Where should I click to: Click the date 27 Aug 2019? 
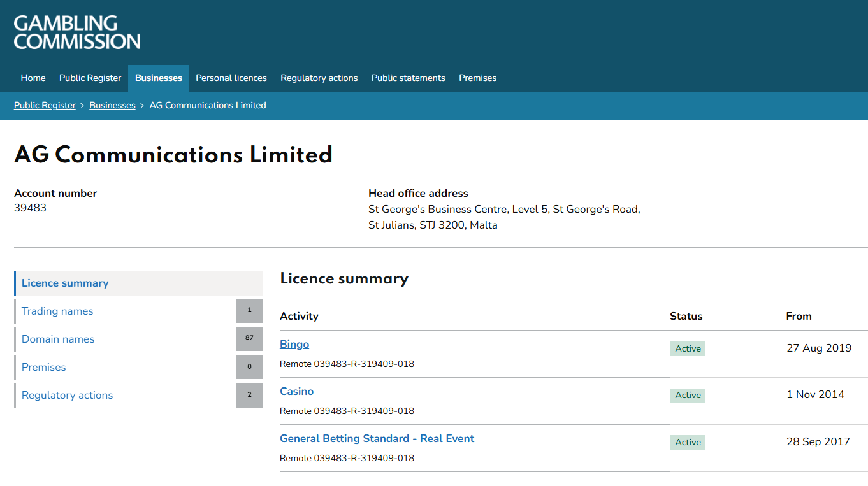pos(819,348)
